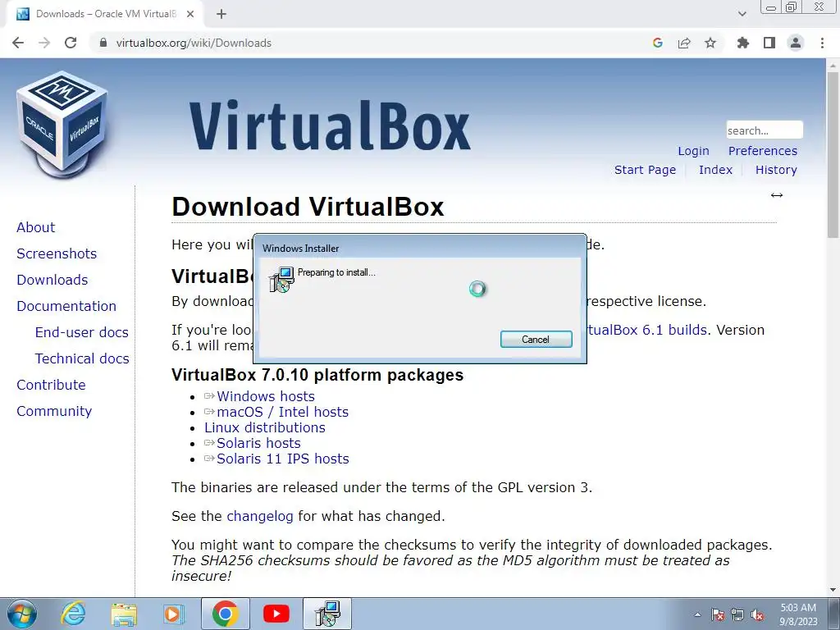Click the VirtualBox 6.1 builds link
The height and width of the screenshot is (630, 840).
(x=647, y=330)
